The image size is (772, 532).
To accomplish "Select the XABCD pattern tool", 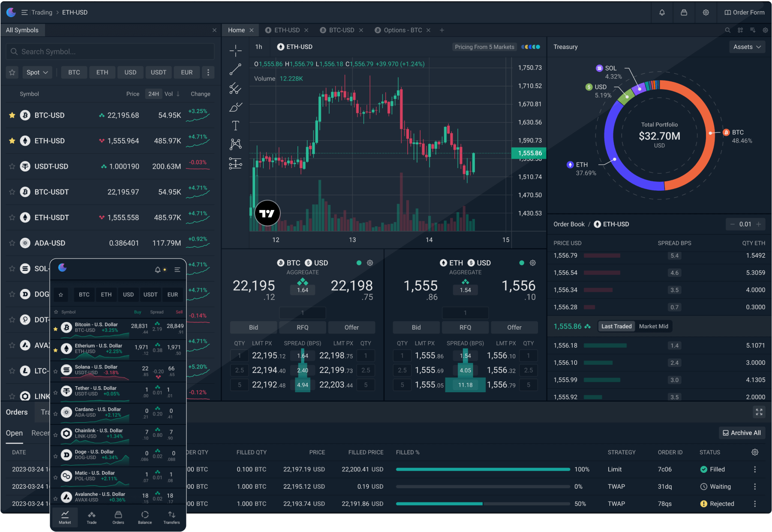I will (235, 144).
